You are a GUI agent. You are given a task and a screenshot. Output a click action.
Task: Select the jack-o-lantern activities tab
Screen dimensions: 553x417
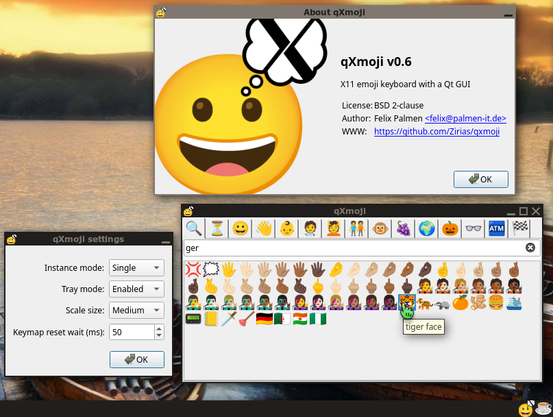[450, 229]
